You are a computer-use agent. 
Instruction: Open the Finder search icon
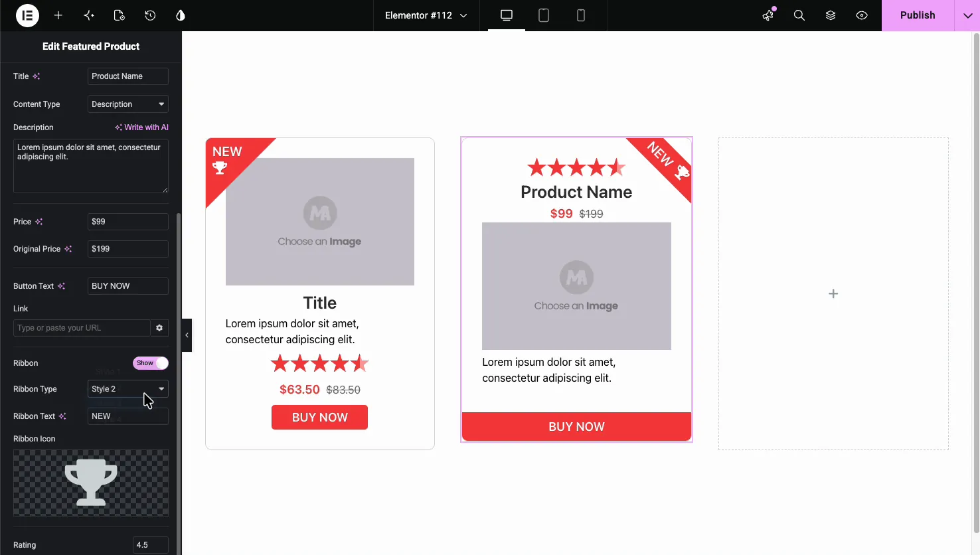[x=799, y=15]
